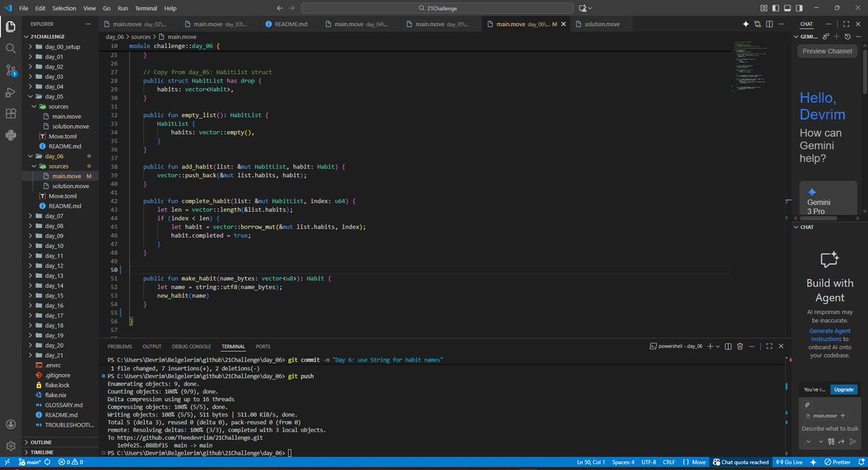Open the Selection menu
This screenshot has width=868, height=470.
(x=64, y=8)
